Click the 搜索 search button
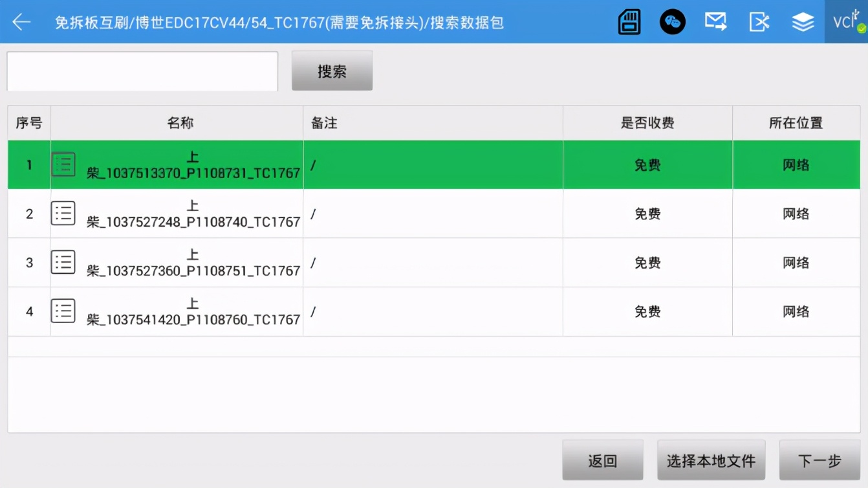868x488 pixels. click(332, 71)
